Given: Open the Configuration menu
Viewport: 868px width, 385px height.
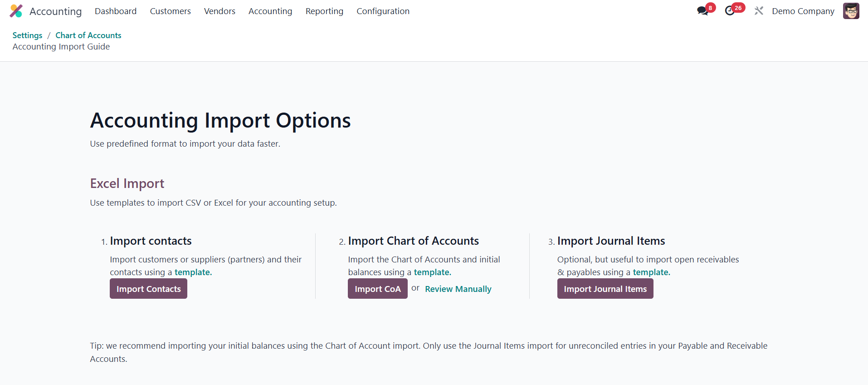Looking at the screenshot, I should coord(383,11).
